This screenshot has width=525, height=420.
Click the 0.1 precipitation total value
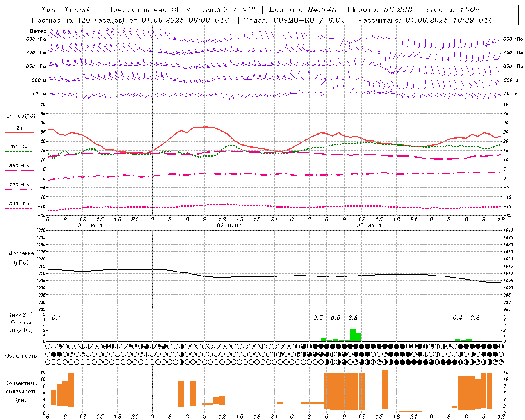[x=56, y=317]
